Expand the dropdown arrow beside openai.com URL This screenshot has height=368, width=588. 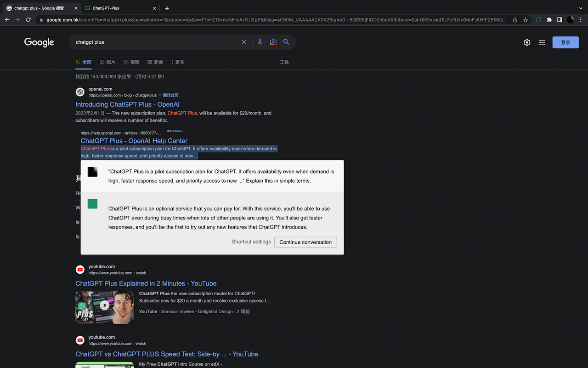pyautogui.click(x=160, y=95)
